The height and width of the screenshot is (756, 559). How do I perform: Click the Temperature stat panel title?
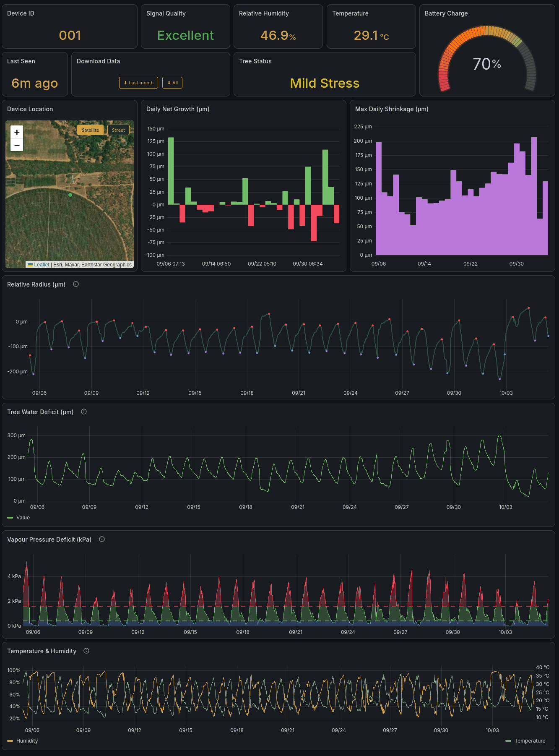click(350, 13)
